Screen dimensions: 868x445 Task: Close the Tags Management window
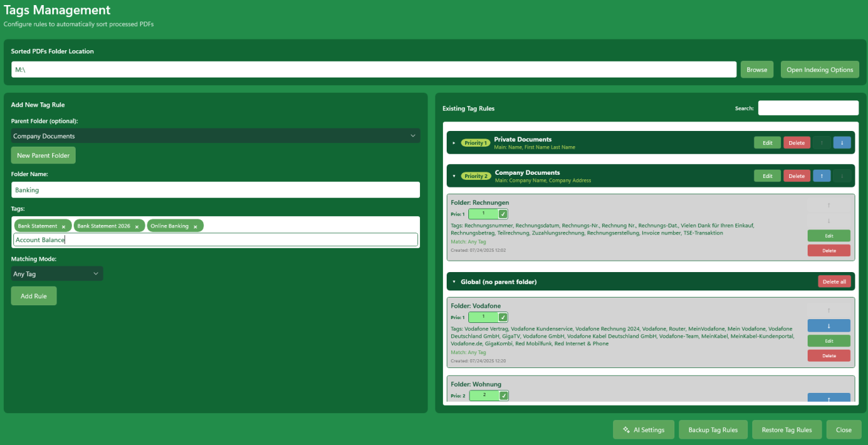(x=844, y=430)
